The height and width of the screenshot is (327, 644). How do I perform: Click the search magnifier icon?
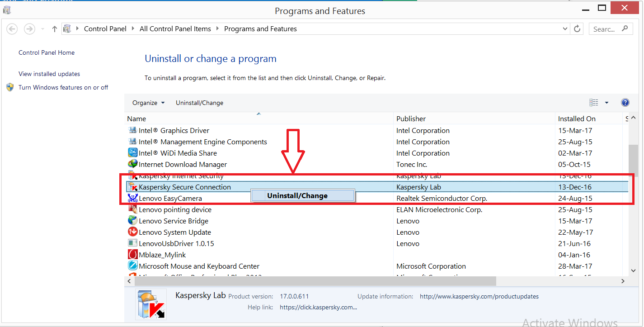[x=625, y=28]
